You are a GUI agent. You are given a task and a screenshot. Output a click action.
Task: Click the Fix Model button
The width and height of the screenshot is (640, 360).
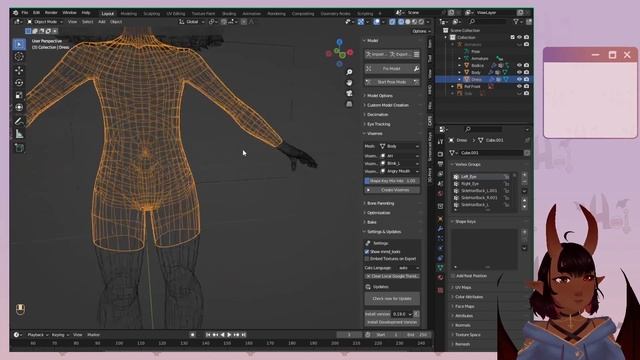click(x=388, y=69)
